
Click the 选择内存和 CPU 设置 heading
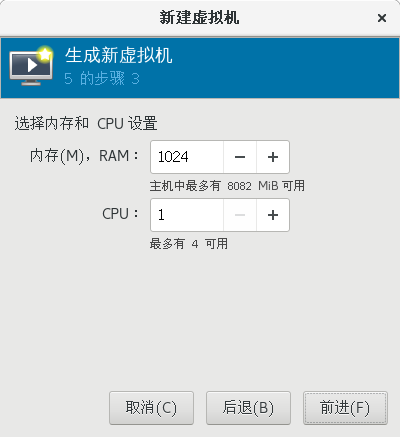tap(86, 123)
